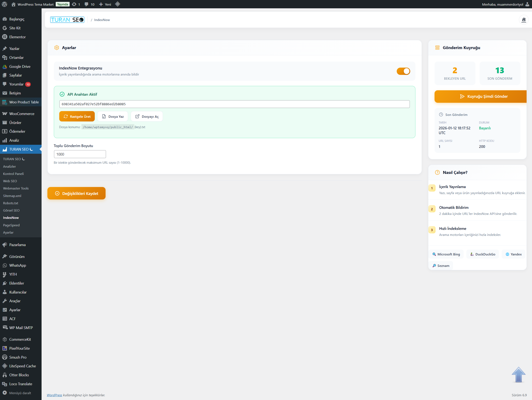Image resolution: width=532 pixels, height=400 pixels.
Task: Open the LiteSpeed diamond icon in the admin bar
Action: [x=117, y=4]
